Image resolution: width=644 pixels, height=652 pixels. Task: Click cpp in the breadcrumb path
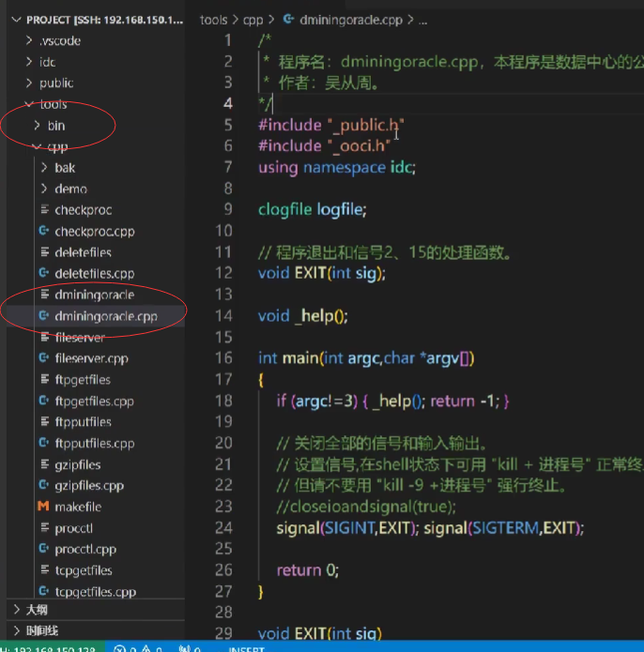253,20
